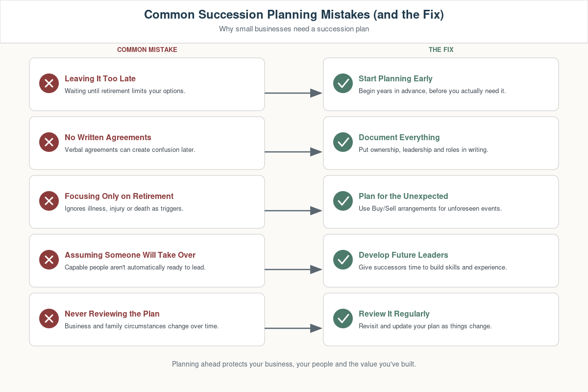
Task: Click the arrow pointing to Document Everything
Action: click(294, 152)
